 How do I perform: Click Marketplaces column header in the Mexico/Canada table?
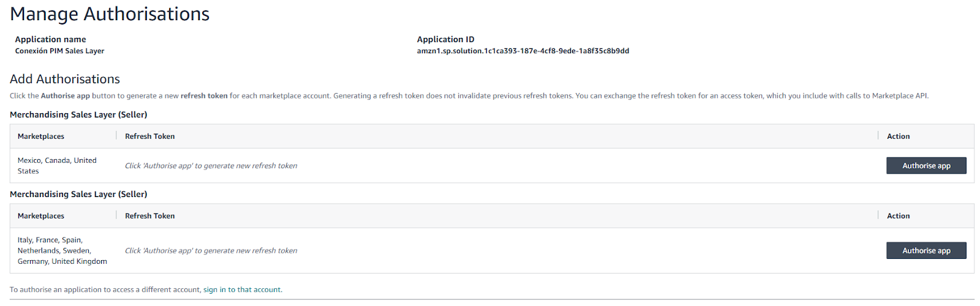pyautogui.click(x=41, y=136)
